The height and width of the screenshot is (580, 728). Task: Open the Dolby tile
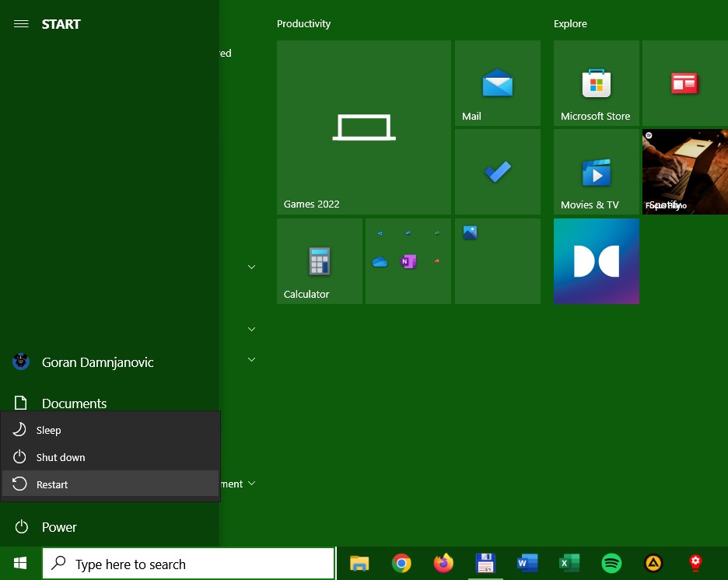click(x=597, y=261)
